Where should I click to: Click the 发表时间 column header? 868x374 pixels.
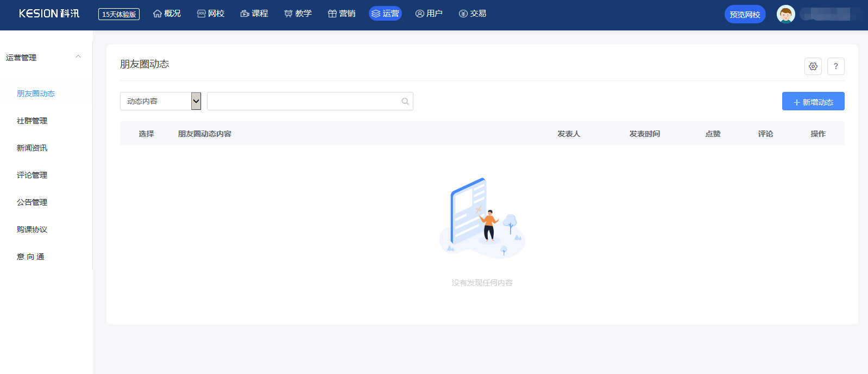645,134
